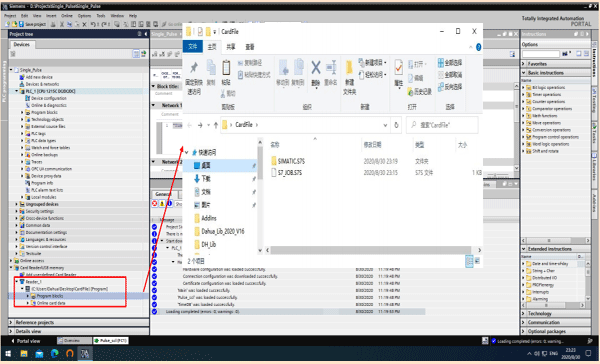Switch to Portal view
600x364 pixels.
[x=26, y=341]
